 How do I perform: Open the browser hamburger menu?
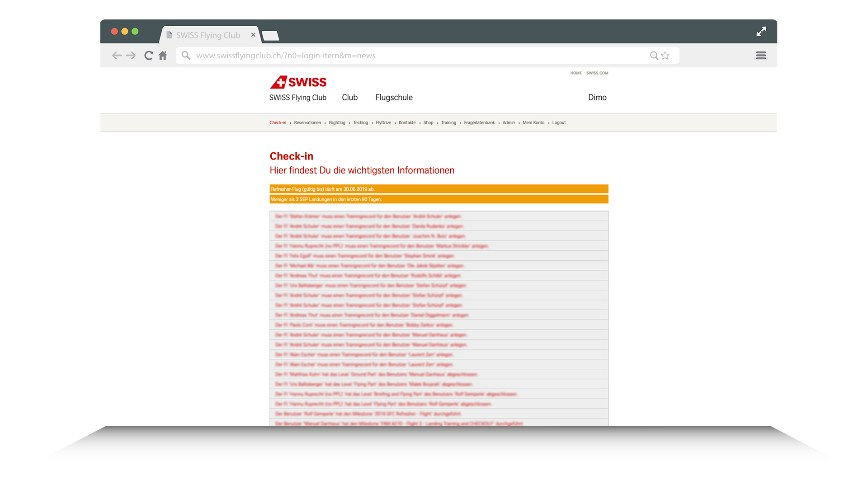coord(761,56)
